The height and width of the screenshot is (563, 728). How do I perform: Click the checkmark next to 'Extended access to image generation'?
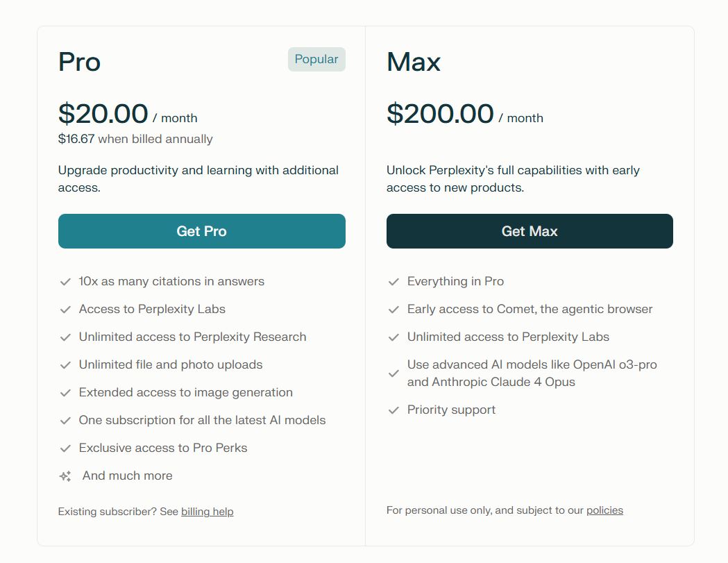click(x=65, y=392)
